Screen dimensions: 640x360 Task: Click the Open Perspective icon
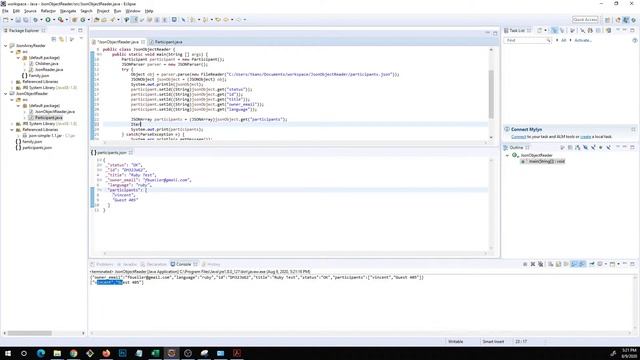pos(607,20)
